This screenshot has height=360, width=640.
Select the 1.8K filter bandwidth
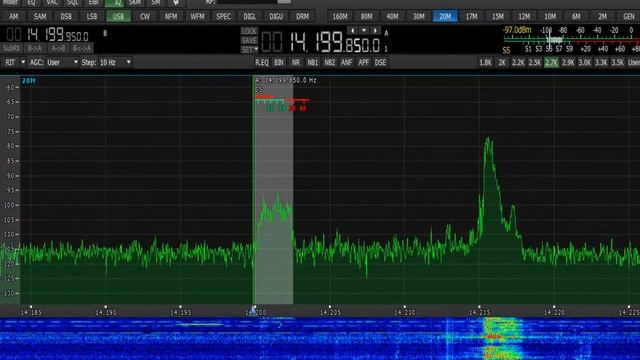pyautogui.click(x=485, y=62)
